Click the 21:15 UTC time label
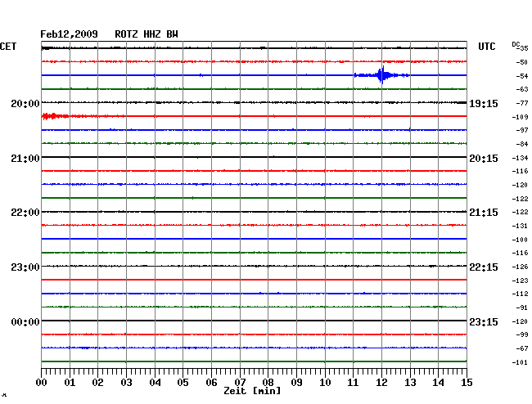 tap(484, 213)
